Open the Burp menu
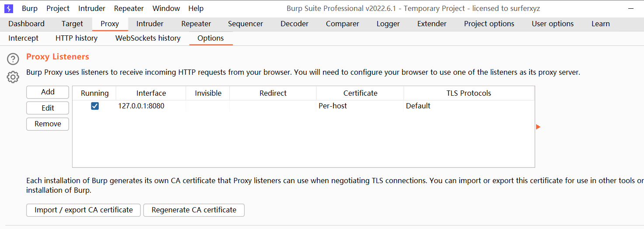The height and width of the screenshot is (229, 644). 30,8
